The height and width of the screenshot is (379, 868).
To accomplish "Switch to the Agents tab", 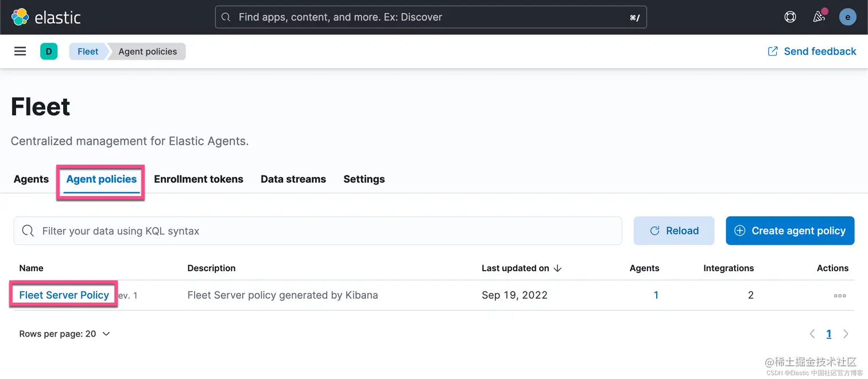I will (31, 179).
